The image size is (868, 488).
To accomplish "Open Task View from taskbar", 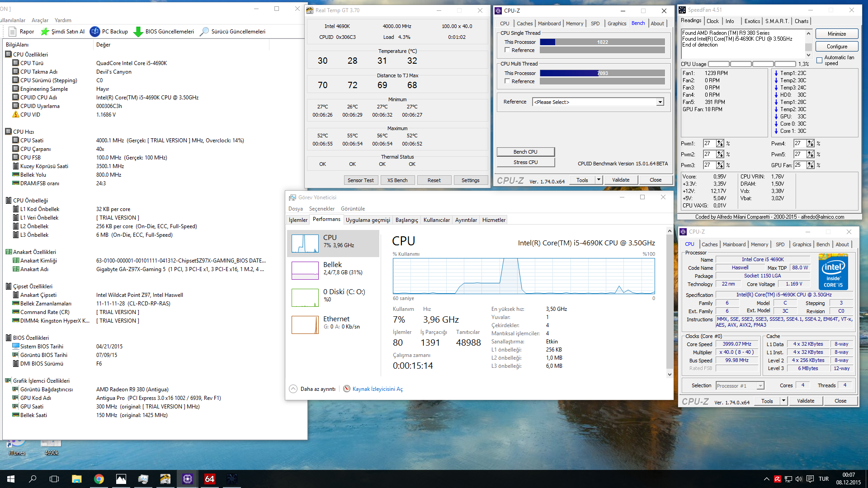I will point(54,479).
